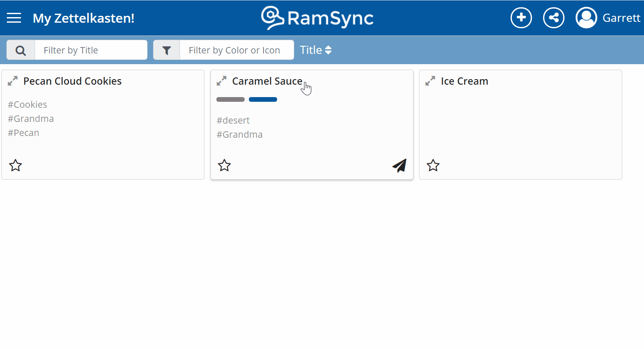Click the #Grandma tag on Caramel Sauce
Screen dimensions: 644x349
click(x=239, y=134)
